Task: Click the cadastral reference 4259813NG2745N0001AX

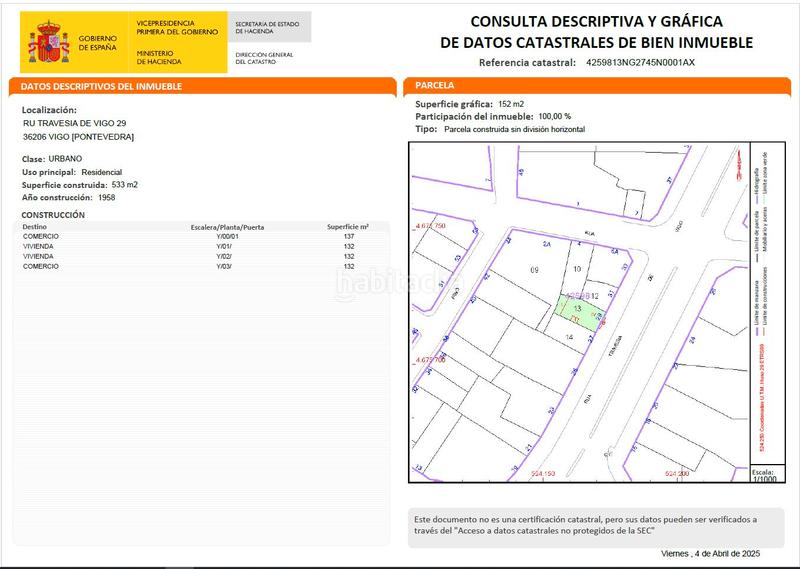Action: point(640,62)
